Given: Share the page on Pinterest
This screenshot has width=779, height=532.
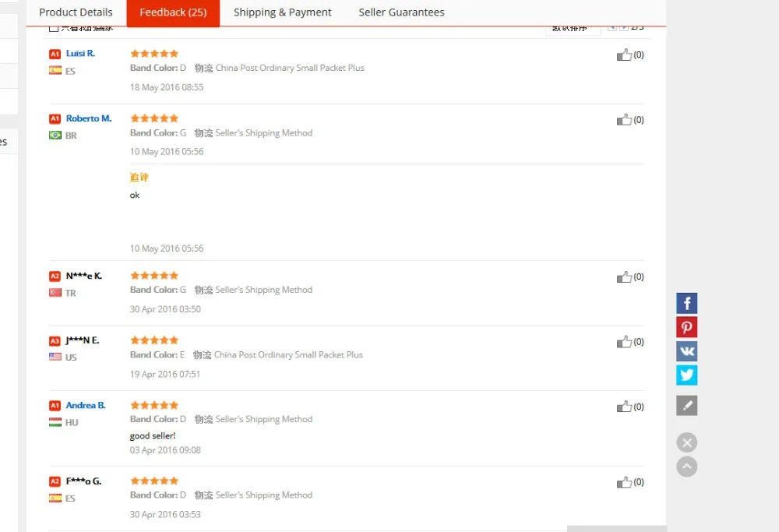Looking at the screenshot, I should pyautogui.click(x=686, y=327).
